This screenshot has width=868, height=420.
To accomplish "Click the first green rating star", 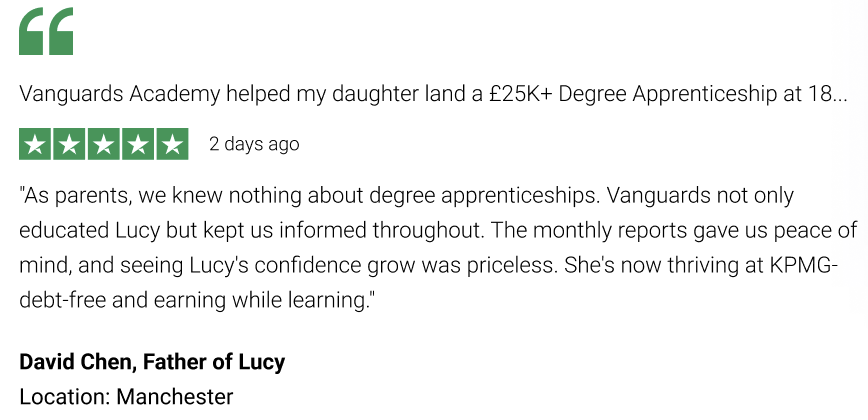I will [x=35, y=144].
